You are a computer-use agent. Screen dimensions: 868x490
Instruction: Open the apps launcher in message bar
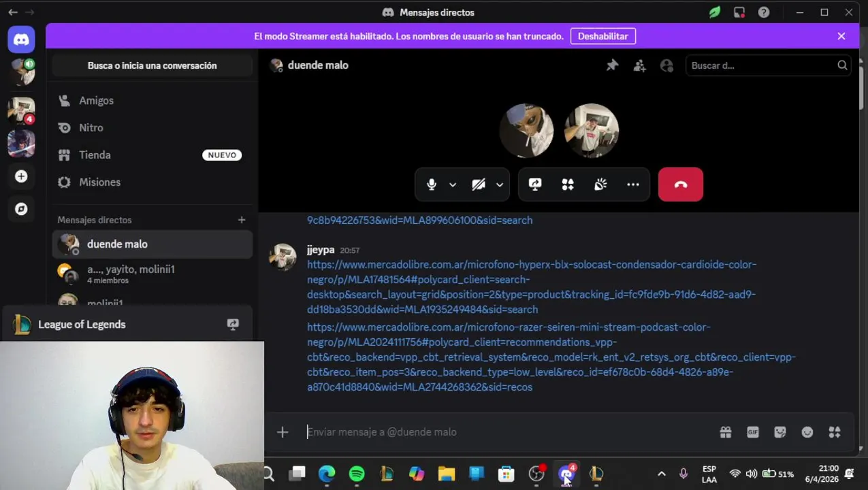pos(835,432)
